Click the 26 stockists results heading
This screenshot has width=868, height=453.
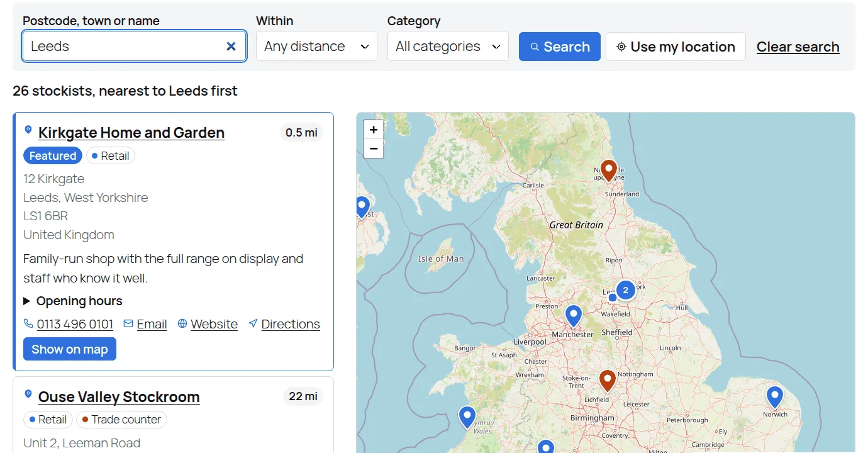click(125, 91)
